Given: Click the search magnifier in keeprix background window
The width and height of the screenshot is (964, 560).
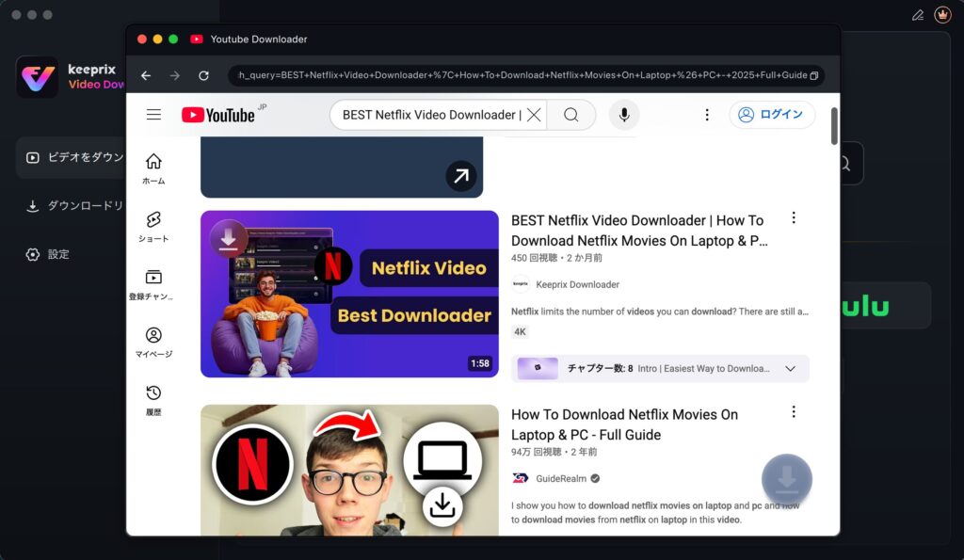Looking at the screenshot, I should click(x=846, y=164).
